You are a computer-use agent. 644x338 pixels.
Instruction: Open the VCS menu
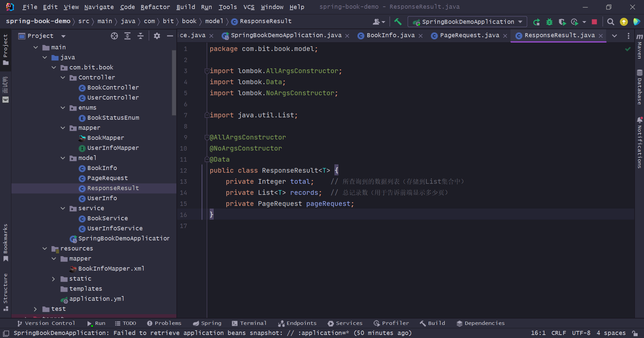coord(249,7)
